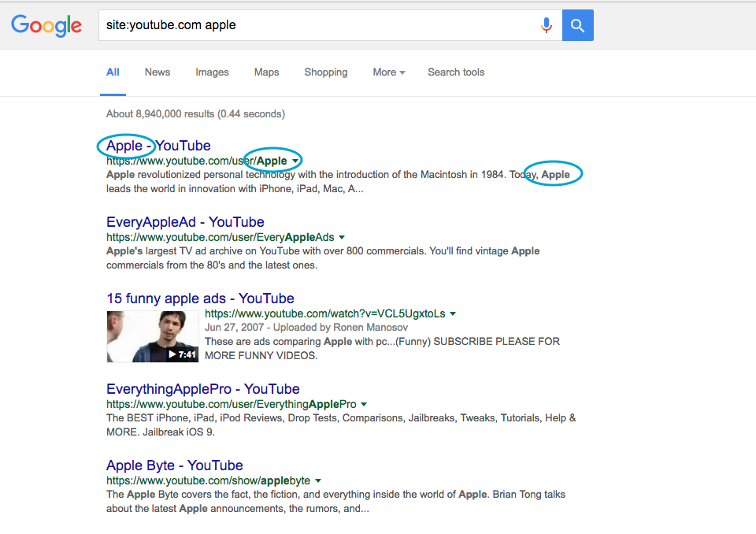Expand arrow next to show/applebyte URL

coord(318,481)
